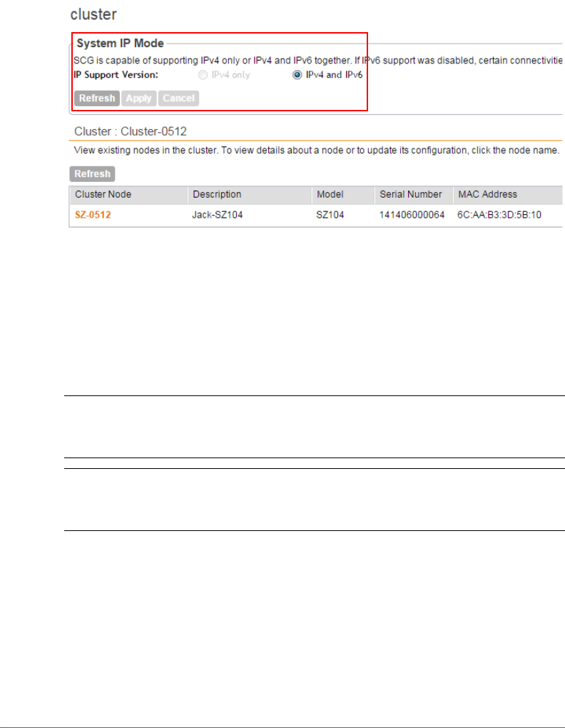Viewport: 565px width, 728px height.
Task: Click the Apply button
Action: 138,98
